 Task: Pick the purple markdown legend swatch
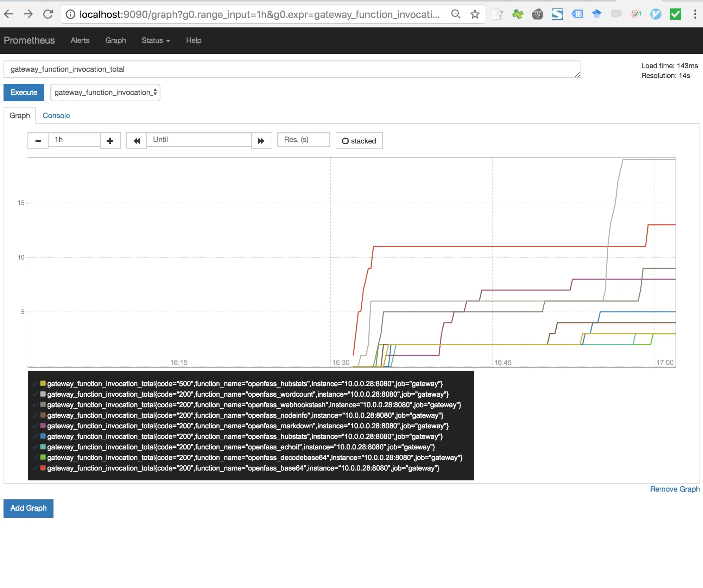43,426
